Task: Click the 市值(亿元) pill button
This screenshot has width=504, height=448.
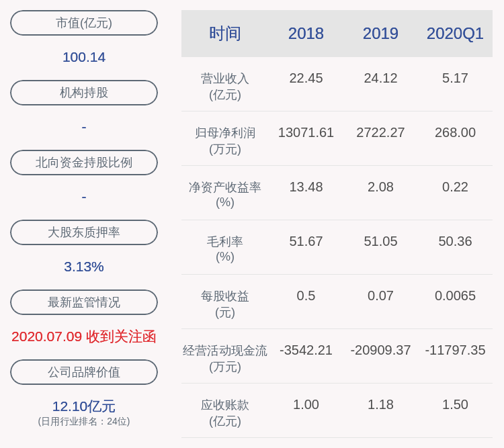Action: (84, 23)
